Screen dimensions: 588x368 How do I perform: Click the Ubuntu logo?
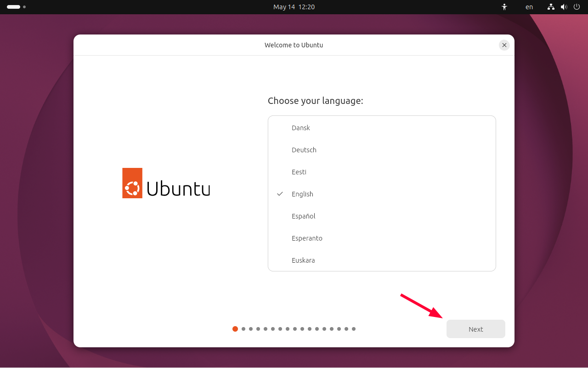point(166,183)
